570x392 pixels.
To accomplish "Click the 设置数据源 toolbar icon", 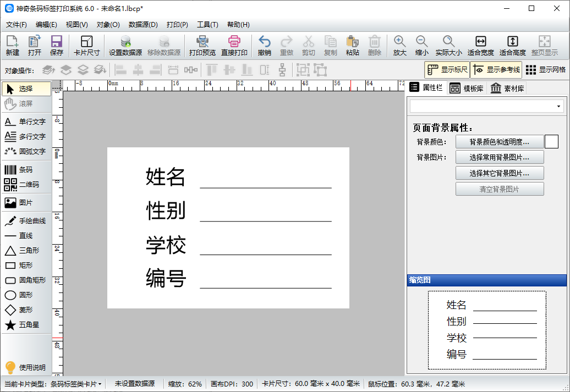I will tap(125, 46).
